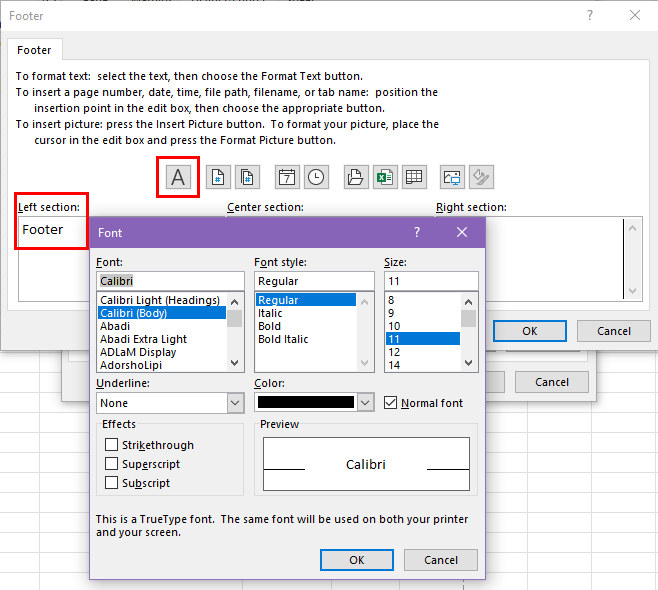The image size is (658, 590).
Task: Enable the Strikethrough effect
Action: point(111,444)
